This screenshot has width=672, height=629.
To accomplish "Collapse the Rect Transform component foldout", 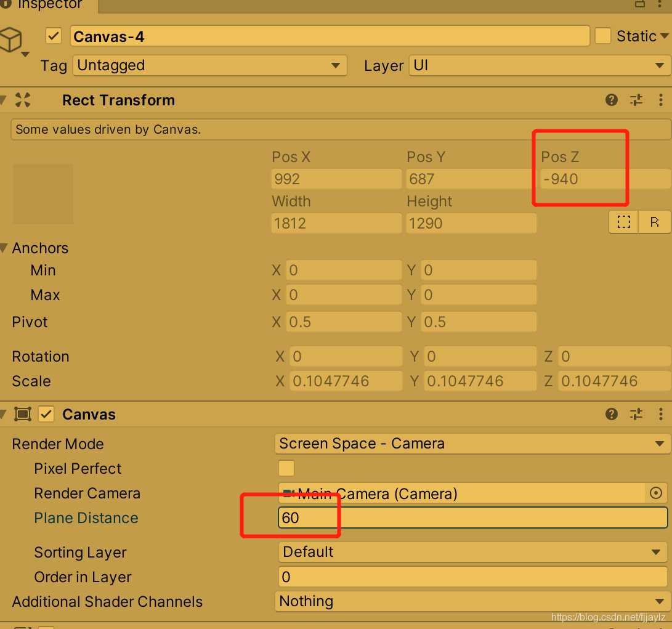I will (x=4, y=100).
